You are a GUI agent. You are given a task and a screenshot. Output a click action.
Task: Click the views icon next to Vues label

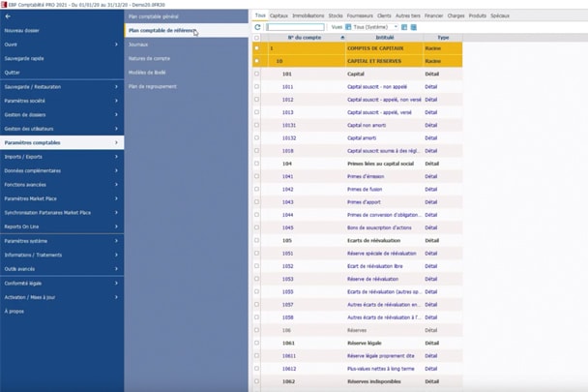349,27
